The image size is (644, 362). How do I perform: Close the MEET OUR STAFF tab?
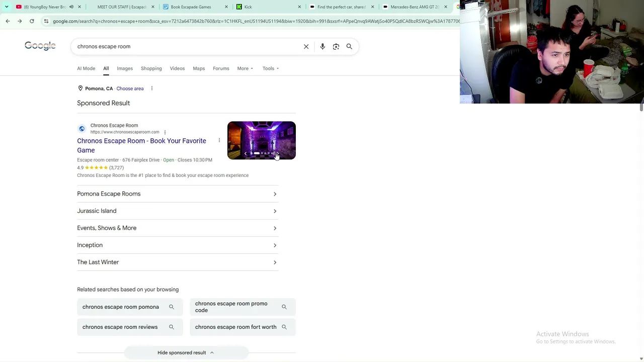pyautogui.click(x=153, y=7)
